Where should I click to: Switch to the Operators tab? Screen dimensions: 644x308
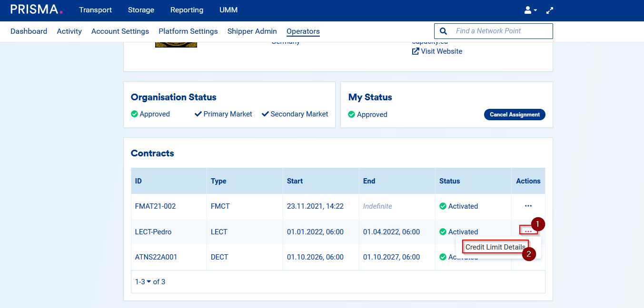pos(303,31)
